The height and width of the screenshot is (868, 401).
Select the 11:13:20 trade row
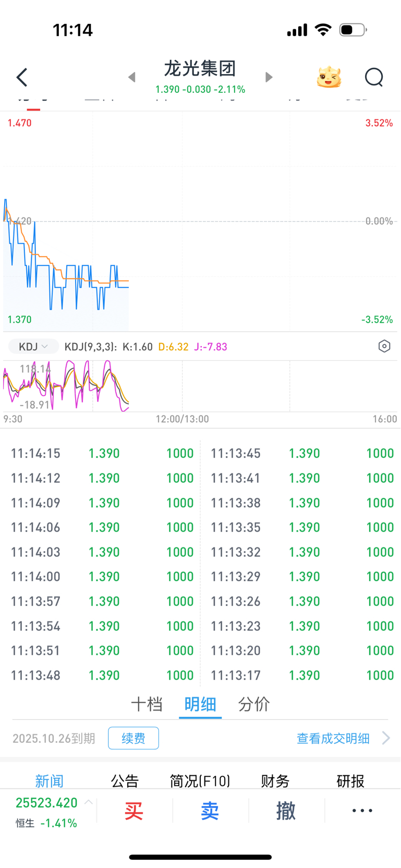[302, 651]
